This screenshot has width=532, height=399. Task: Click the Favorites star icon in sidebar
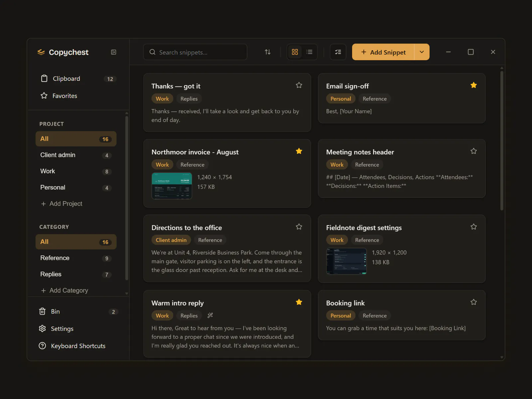[x=44, y=96]
